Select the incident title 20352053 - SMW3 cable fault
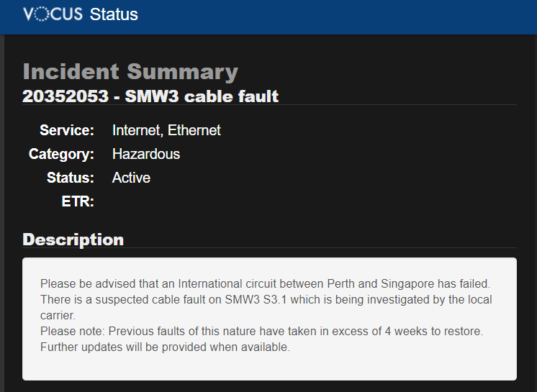This screenshot has width=537, height=392. pos(150,96)
